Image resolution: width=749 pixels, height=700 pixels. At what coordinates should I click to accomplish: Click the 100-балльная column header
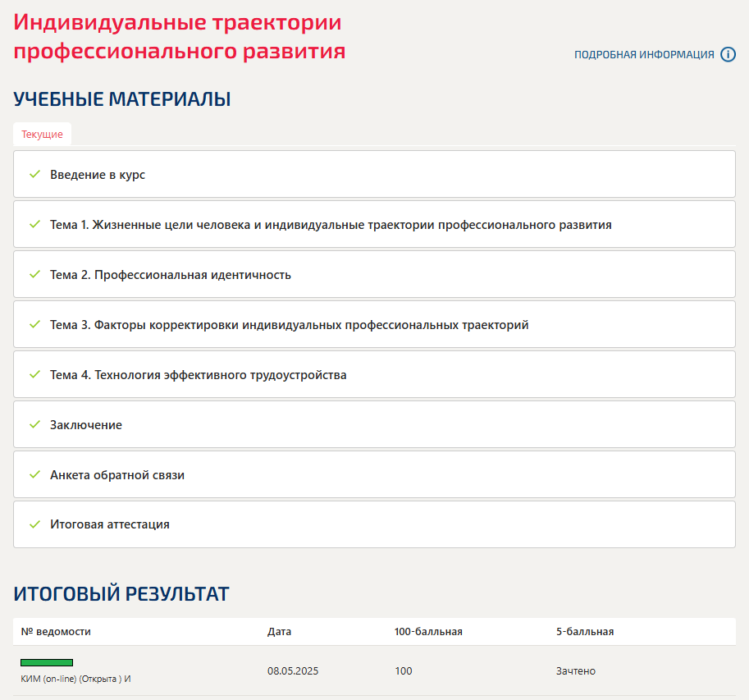[x=428, y=632]
